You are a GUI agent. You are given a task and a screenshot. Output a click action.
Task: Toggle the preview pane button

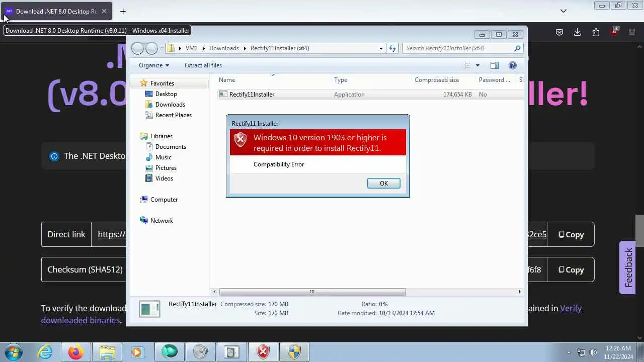coord(495,65)
